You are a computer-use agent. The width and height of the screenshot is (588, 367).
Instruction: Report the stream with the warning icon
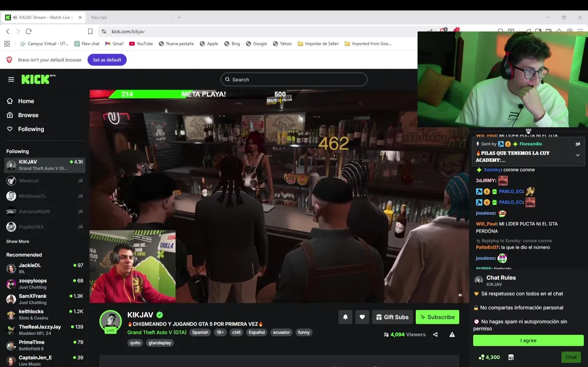452,335
